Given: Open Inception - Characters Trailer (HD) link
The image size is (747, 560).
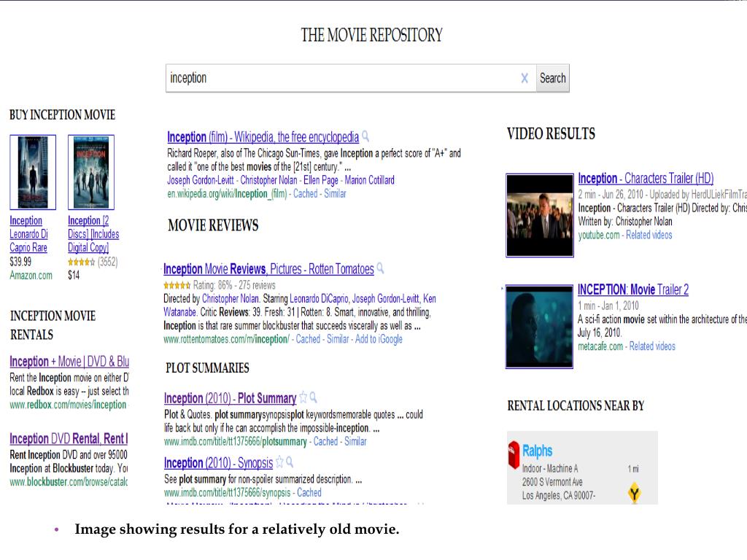Looking at the screenshot, I should click(646, 179).
